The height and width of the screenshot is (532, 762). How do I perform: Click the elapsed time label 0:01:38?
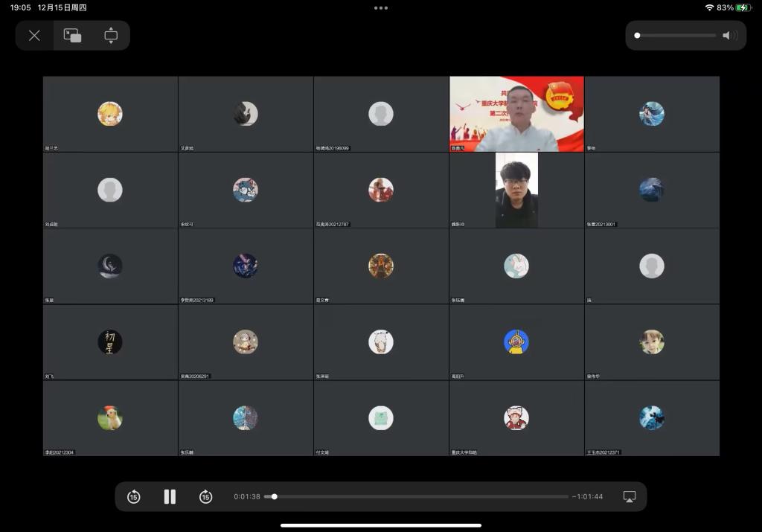247,497
